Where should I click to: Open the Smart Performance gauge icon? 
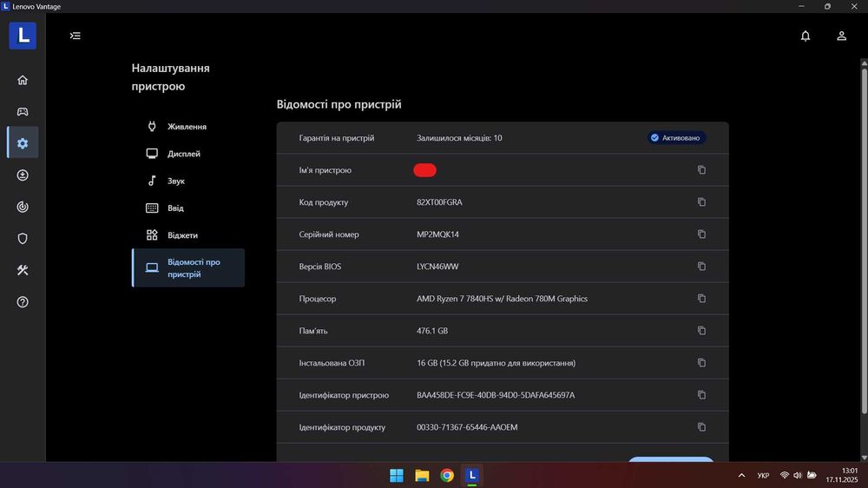click(x=23, y=207)
